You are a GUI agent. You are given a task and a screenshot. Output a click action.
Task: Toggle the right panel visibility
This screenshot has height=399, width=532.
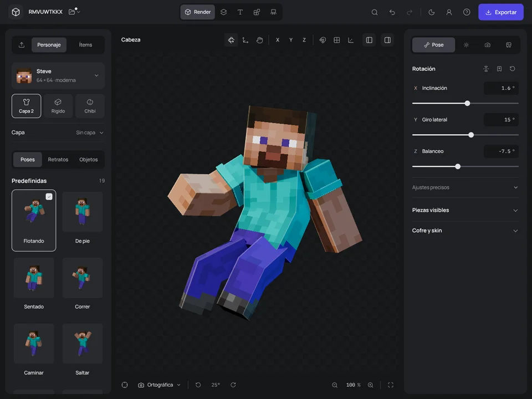(387, 40)
